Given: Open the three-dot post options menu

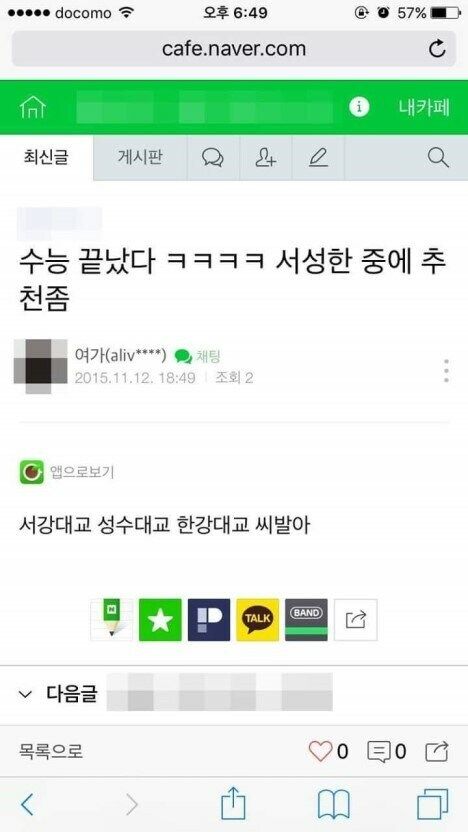Looking at the screenshot, I should pyautogui.click(x=446, y=370).
